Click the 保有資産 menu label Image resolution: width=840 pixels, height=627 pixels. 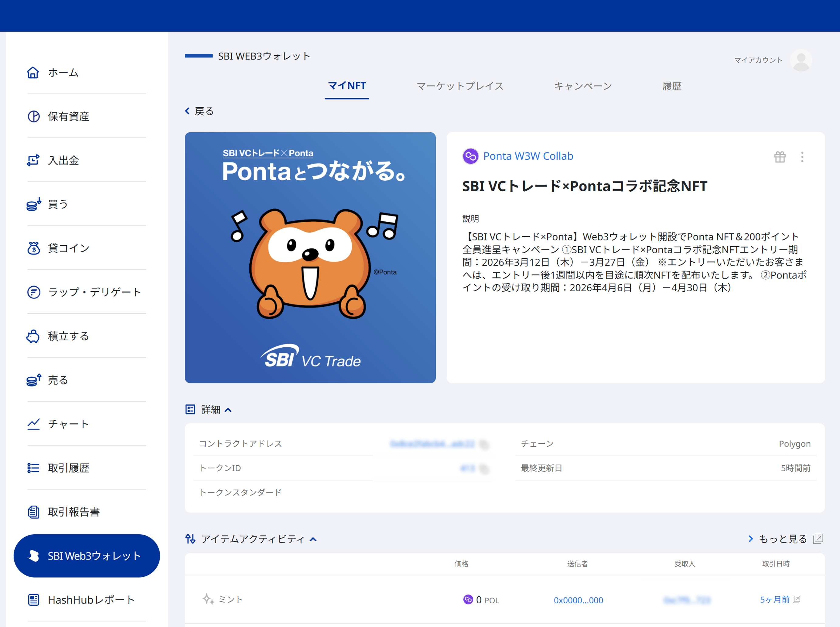point(69,117)
